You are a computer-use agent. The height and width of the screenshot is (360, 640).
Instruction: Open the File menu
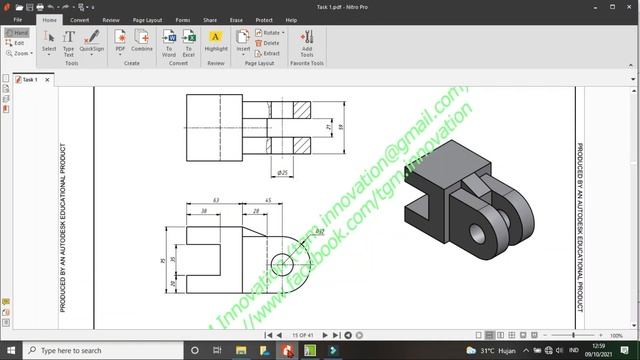[18, 20]
